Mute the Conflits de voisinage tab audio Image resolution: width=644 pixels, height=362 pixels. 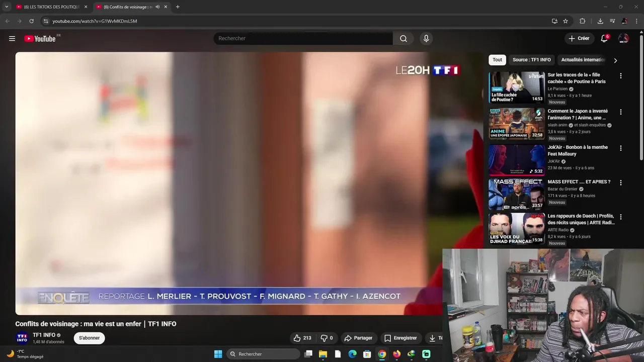[157, 7]
